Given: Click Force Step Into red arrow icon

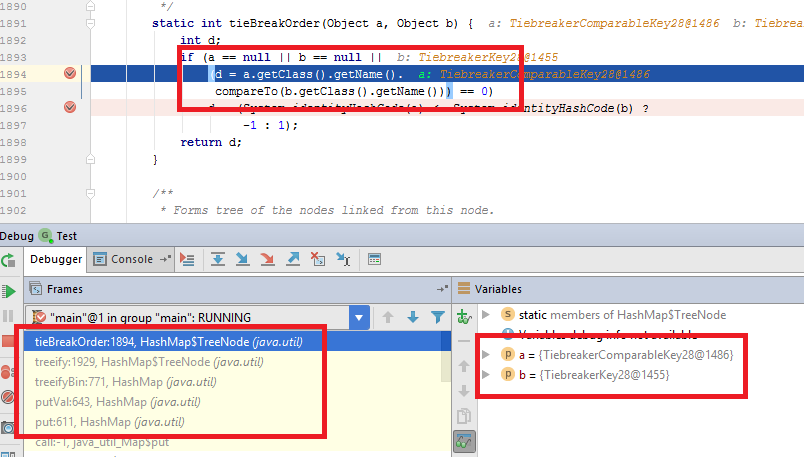Looking at the screenshot, I should [x=267, y=259].
